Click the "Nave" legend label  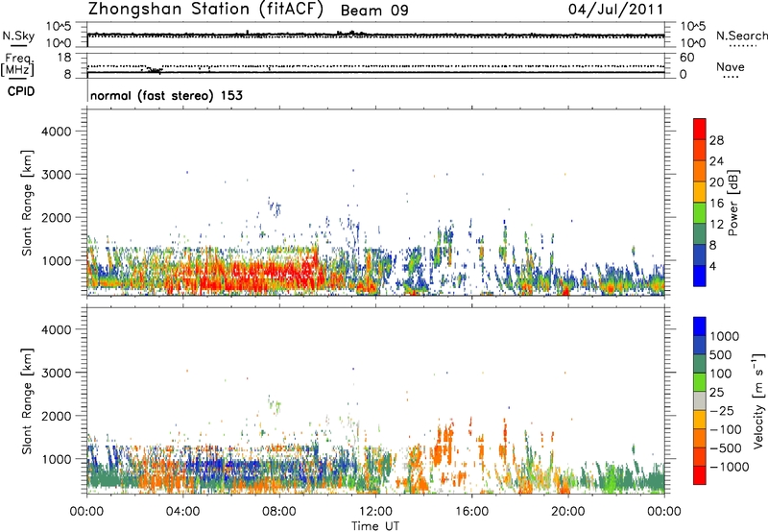[x=731, y=66]
